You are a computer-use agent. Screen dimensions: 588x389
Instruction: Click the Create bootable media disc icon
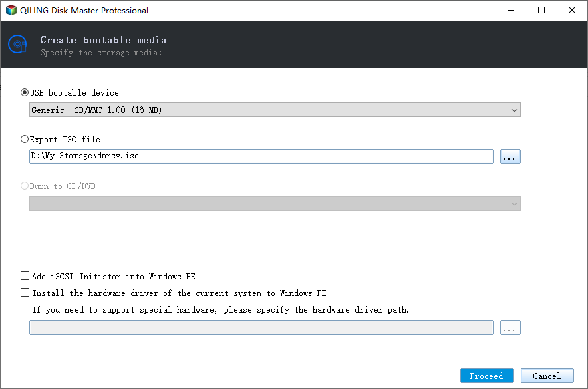(17, 45)
